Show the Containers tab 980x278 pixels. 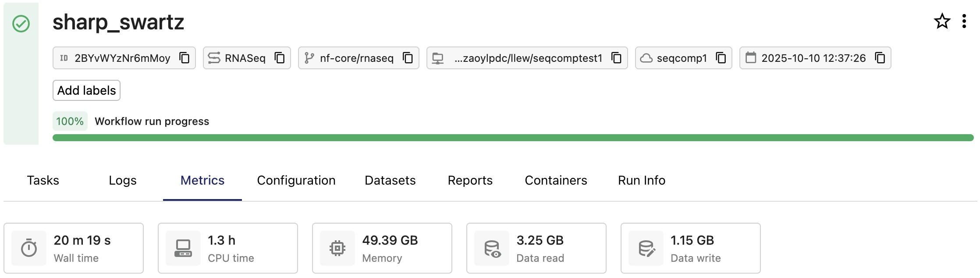tap(556, 180)
